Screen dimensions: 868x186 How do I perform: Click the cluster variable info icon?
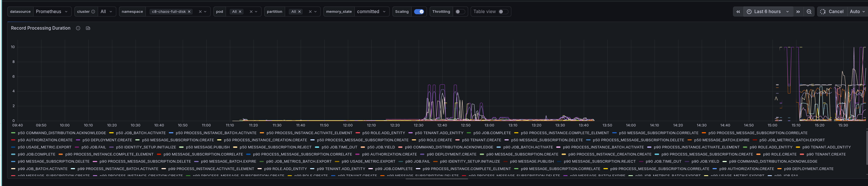93,11
